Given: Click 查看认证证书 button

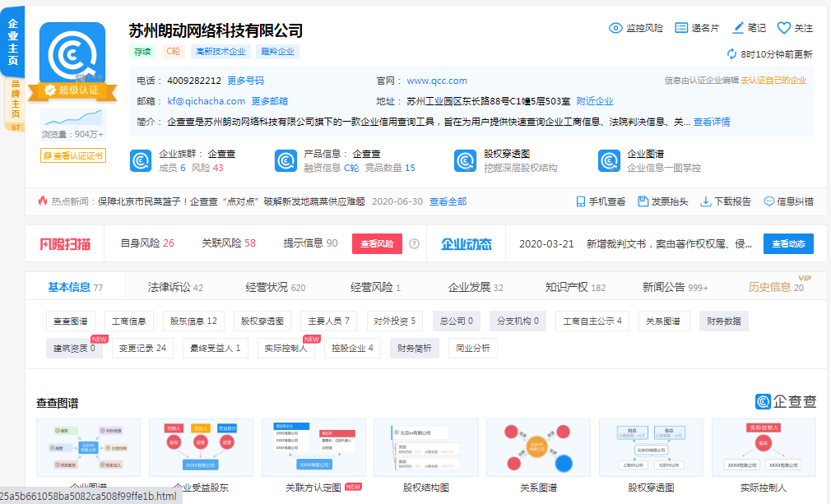Looking at the screenshot, I should coord(73,155).
